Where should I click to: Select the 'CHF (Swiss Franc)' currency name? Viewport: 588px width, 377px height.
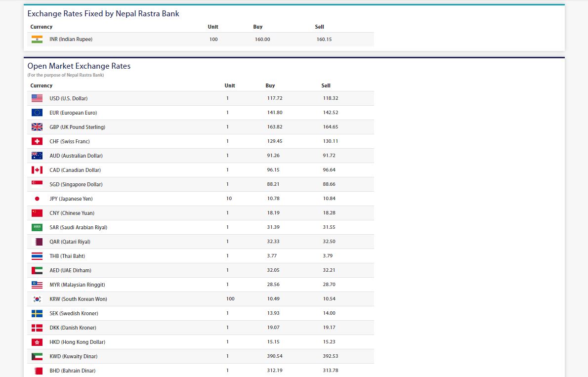[x=70, y=141]
